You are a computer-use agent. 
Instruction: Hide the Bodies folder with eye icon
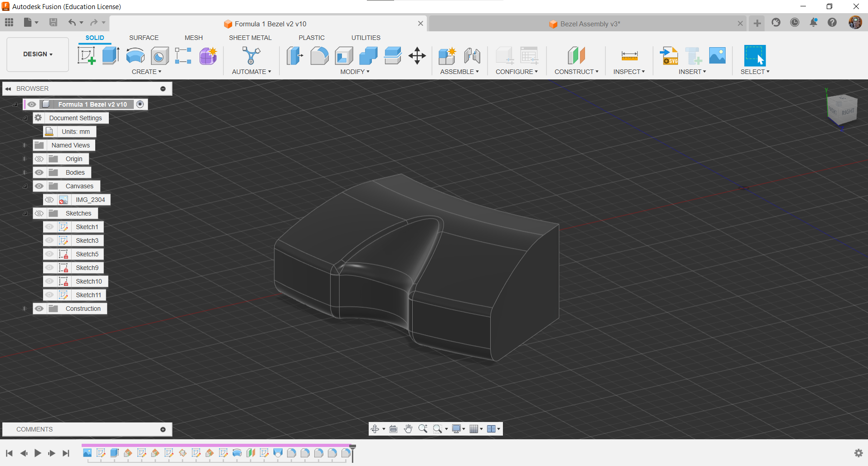[39, 172]
